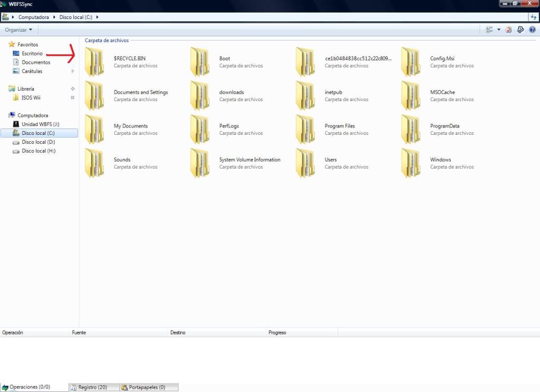Click the add icon beside Librería

[73, 89]
